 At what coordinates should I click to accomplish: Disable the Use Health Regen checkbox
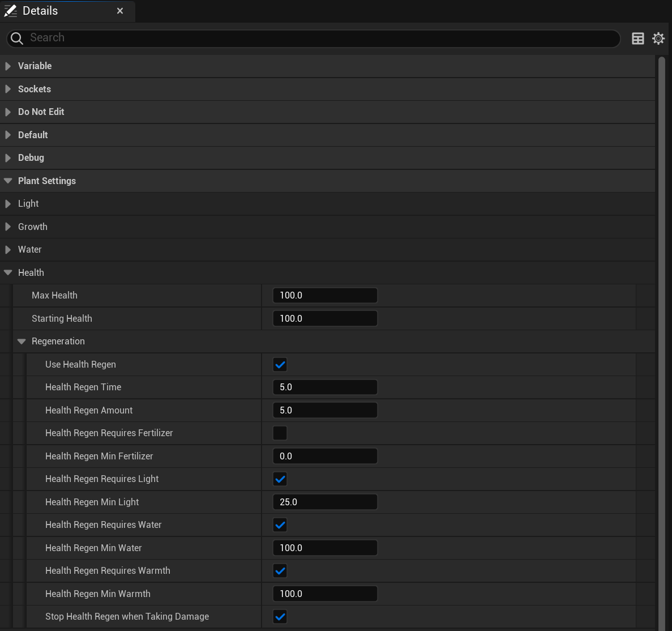click(280, 365)
